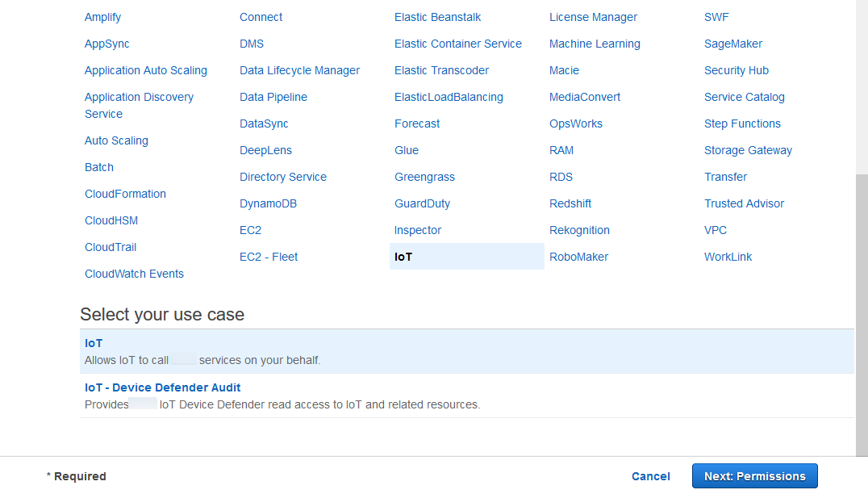Select the License Manager service
The height and width of the screenshot is (494, 868).
pos(593,17)
